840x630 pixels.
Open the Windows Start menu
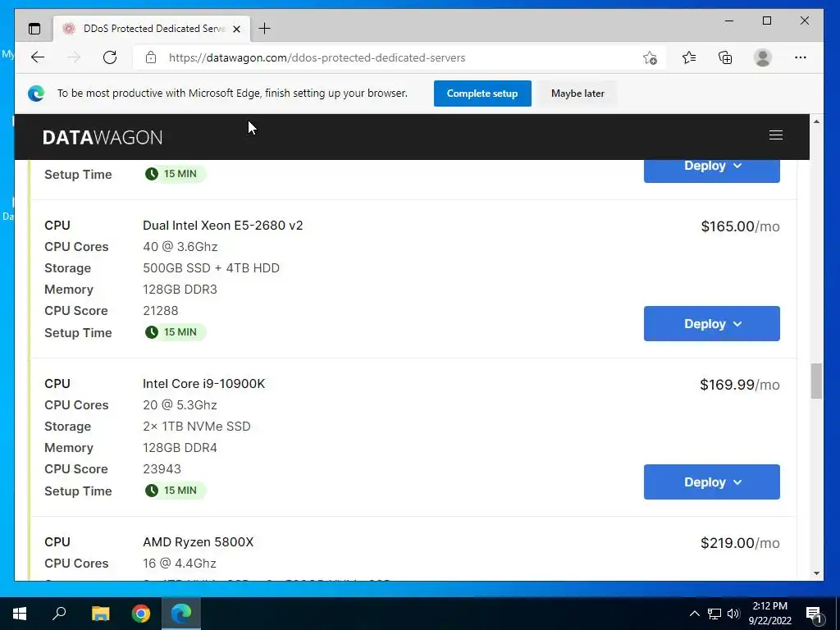[20, 614]
